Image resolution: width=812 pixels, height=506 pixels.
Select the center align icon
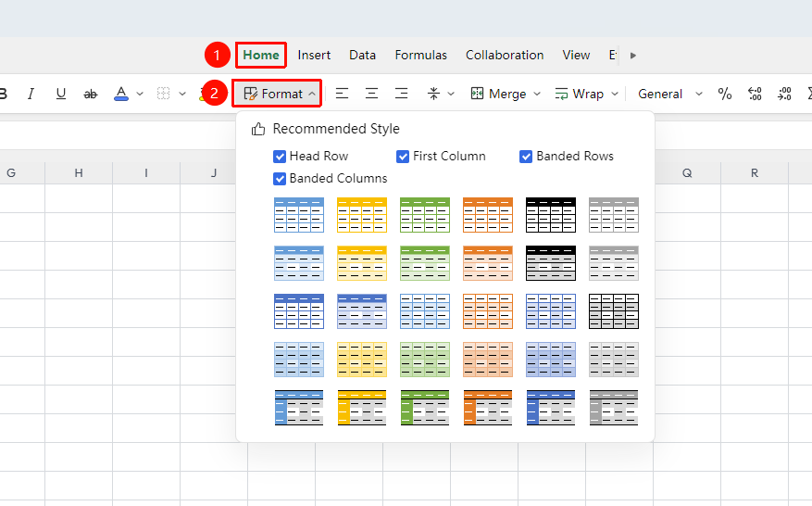tap(371, 94)
